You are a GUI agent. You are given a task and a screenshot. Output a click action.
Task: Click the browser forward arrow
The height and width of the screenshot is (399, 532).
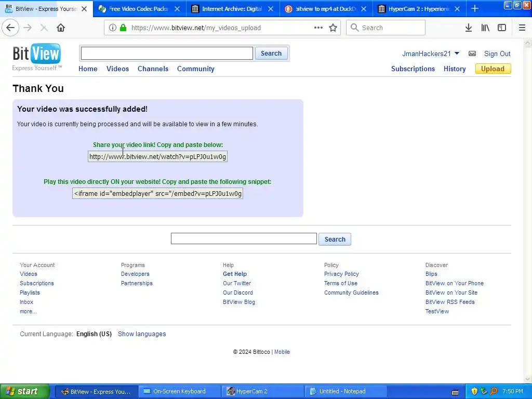[28, 28]
